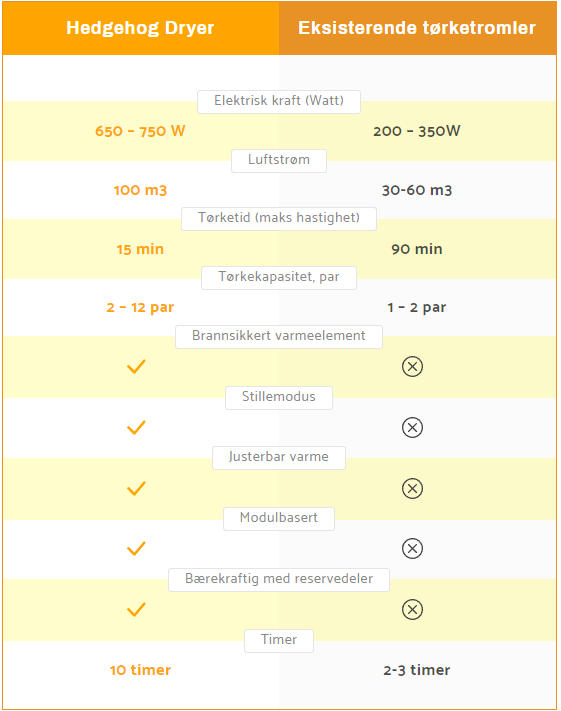Click the checkmark under Bærekraftig med reservedeler
The image size is (561, 711).
click(x=136, y=609)
